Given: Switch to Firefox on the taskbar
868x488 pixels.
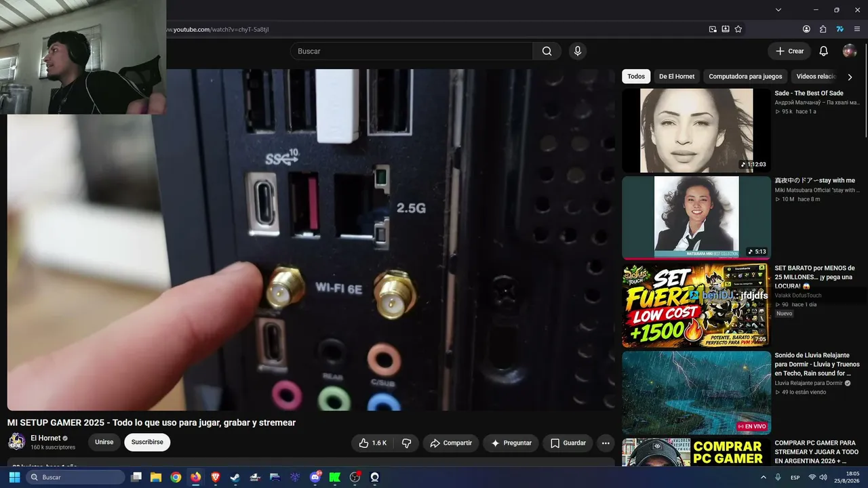Looking at the screenshot, I should coord(196,477).
